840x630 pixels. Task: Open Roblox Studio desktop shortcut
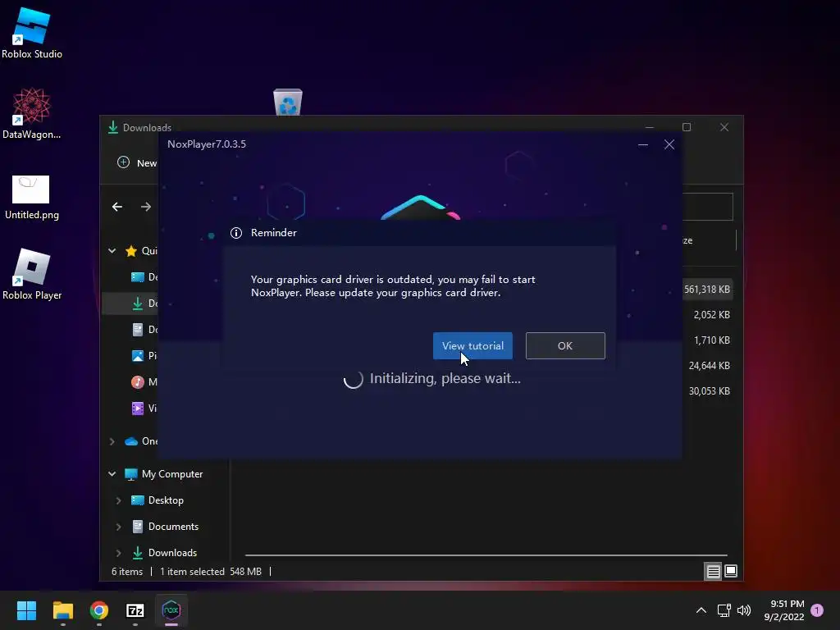(x=32, y=33)
